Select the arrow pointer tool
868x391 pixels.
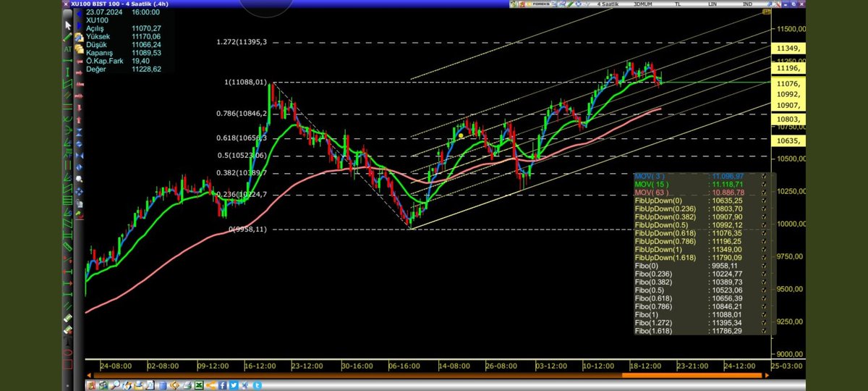click(x=68, y=25)
